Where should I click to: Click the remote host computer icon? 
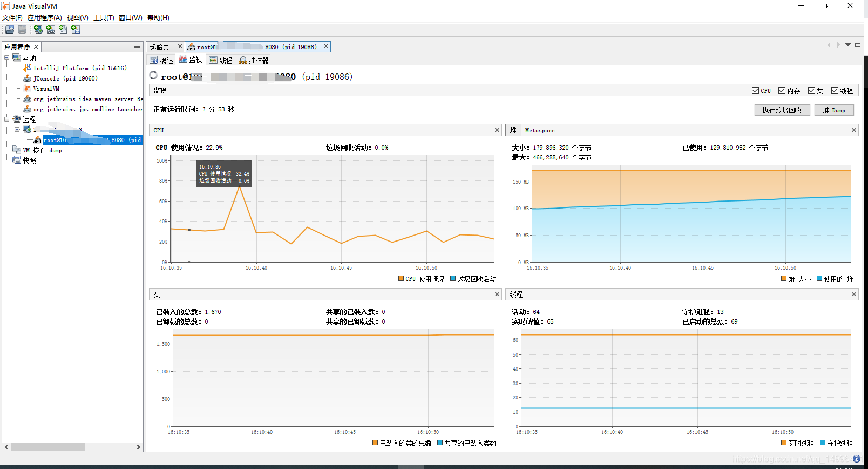click(27, 130)
